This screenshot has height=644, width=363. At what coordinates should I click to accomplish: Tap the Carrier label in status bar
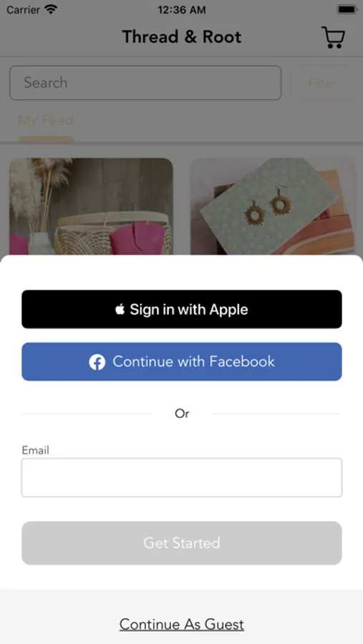[x=24, y=9]
